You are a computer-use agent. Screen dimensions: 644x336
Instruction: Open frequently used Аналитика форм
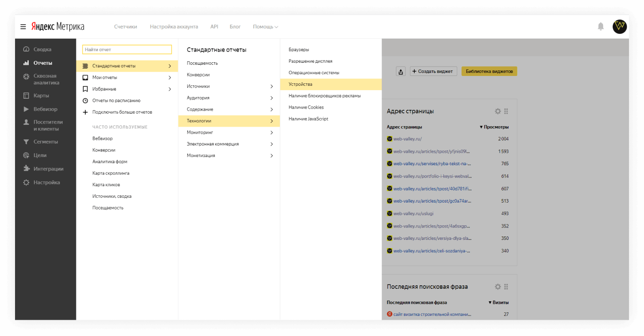coord(110,162)
